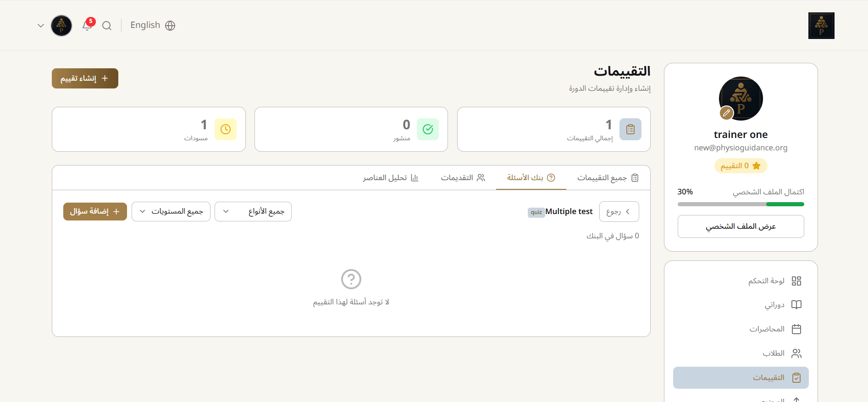Screen dimensions: 868x402
Task: Click the Multiple test title
Action: click(569, 211)
